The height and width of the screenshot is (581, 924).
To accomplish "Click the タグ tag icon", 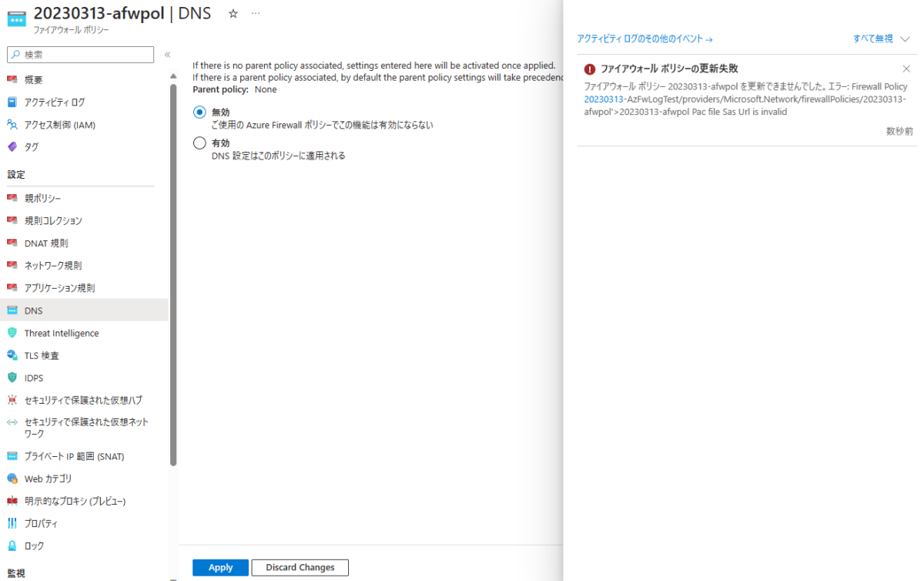I will coord(12,146).
